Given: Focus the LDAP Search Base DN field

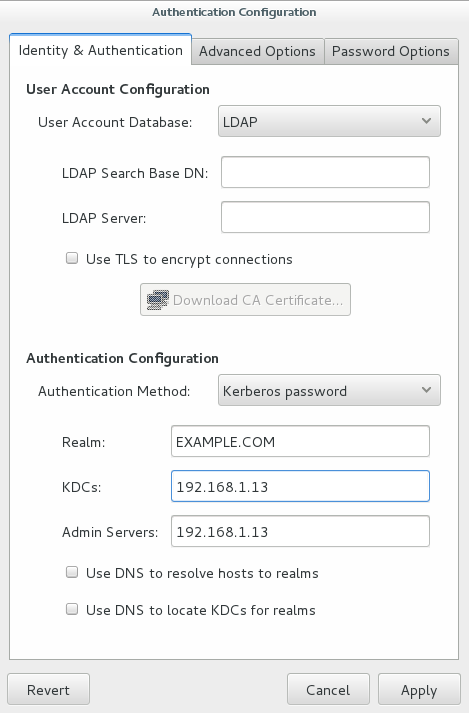Looking at the screenshot, I should (x=325, y=172).
